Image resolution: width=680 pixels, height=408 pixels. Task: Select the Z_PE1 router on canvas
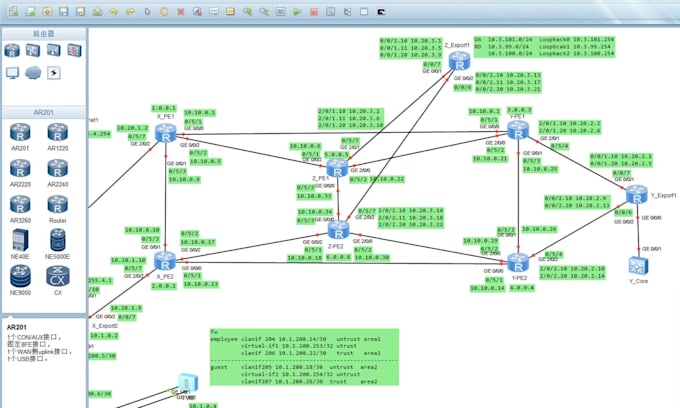337,168
